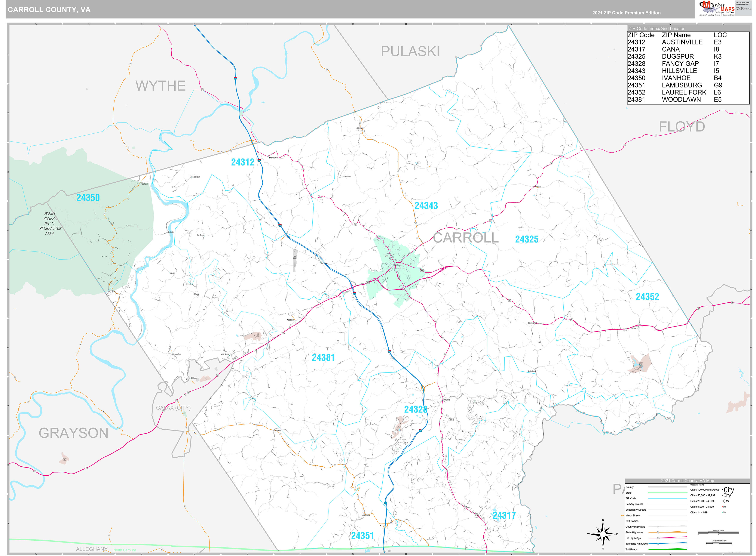Viewport: 756px width, 556px height.
Task: Click the Interstate shield sample in the legend
Action: tap(658, 544)
